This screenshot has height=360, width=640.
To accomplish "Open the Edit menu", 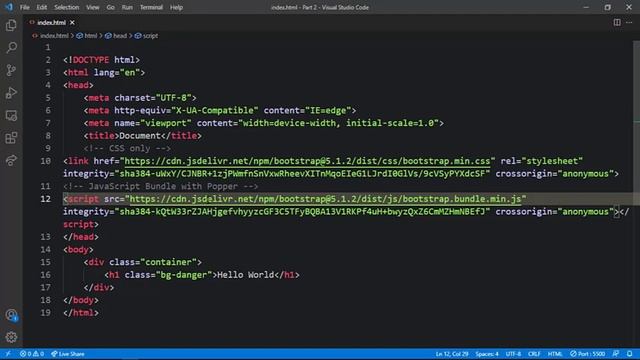I will point(42,7).
